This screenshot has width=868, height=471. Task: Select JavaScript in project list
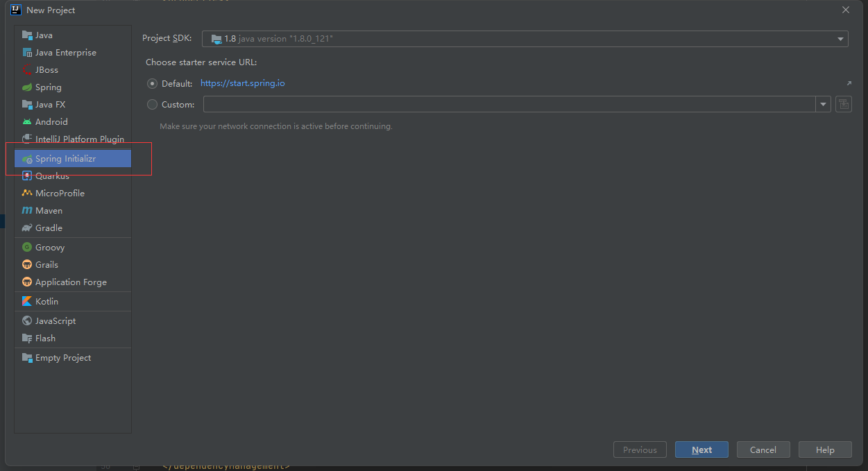pyautogui.click(x=73, y=320)
